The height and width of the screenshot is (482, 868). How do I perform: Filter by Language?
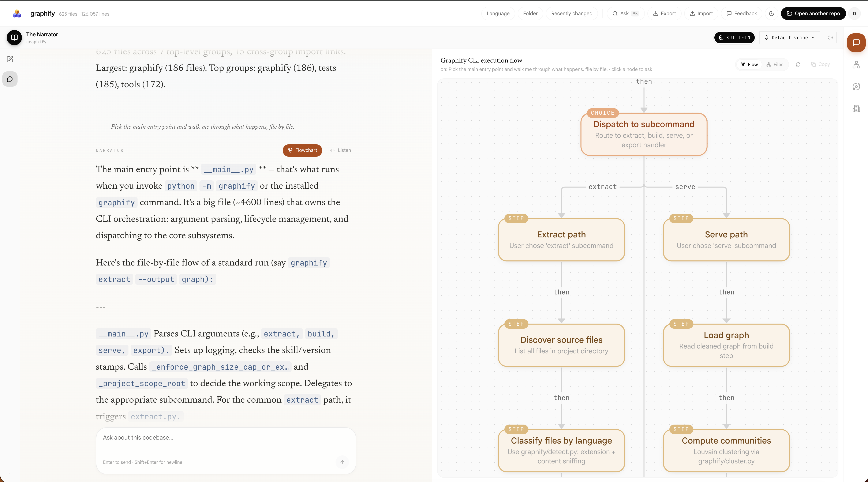coord(498,14)
